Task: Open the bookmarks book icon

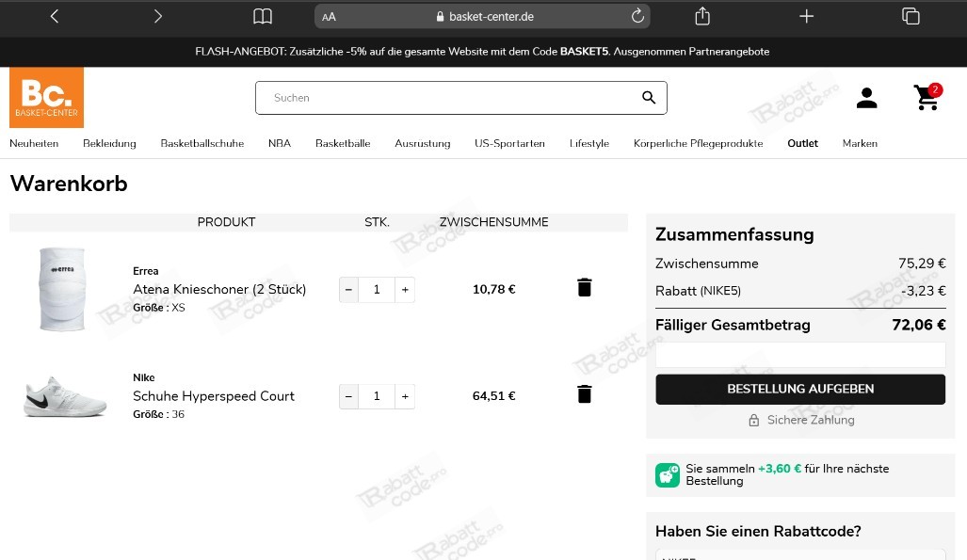Action: 263,17
